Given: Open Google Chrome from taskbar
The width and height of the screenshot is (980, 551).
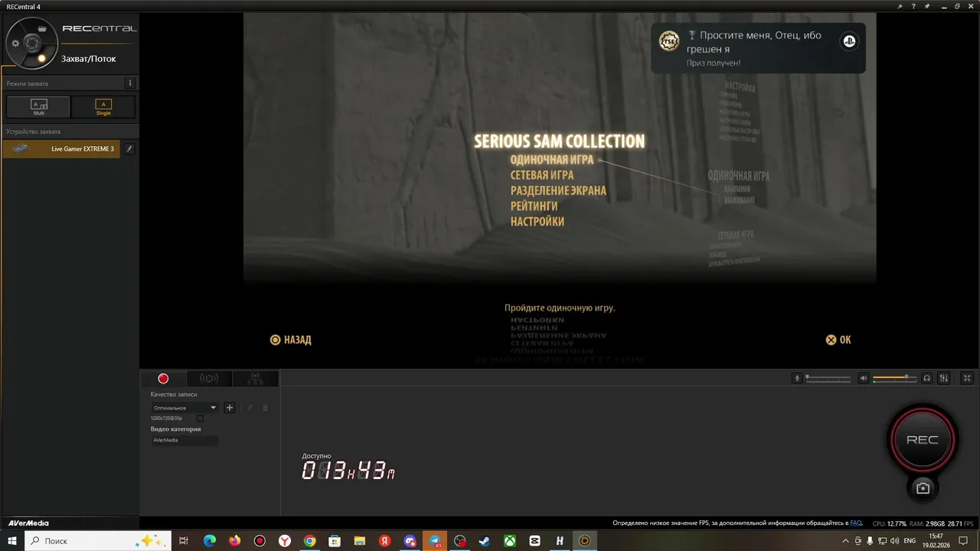Looking at the screenshot, I should click(309, 540).
